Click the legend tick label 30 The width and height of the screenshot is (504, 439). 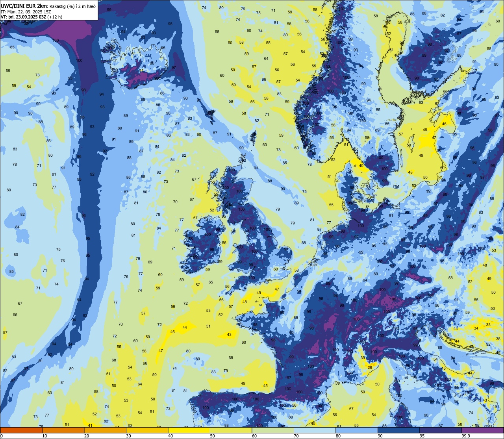pos(128,436)
